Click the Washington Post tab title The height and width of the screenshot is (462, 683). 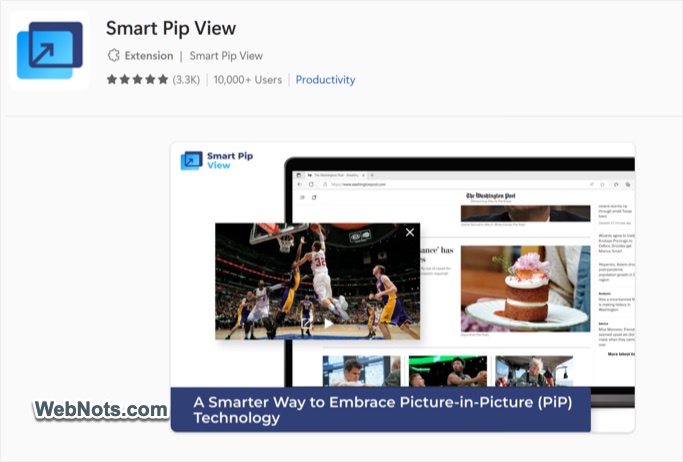coord(336,175)
